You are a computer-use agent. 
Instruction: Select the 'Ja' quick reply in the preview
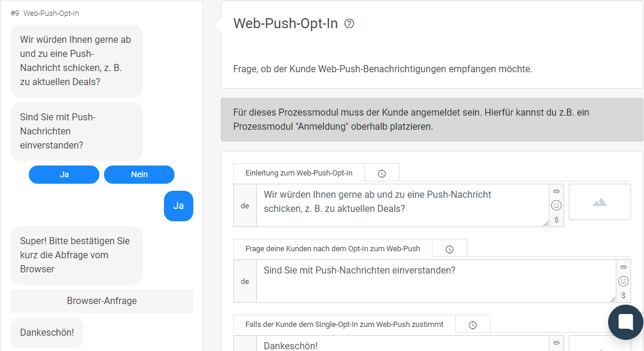63,174
